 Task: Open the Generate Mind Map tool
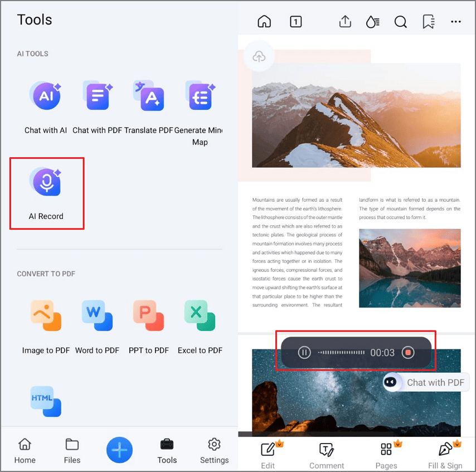200,113
